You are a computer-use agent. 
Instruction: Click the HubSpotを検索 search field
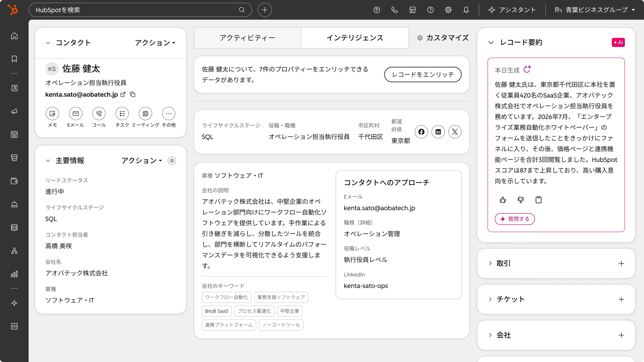(140, 10)
